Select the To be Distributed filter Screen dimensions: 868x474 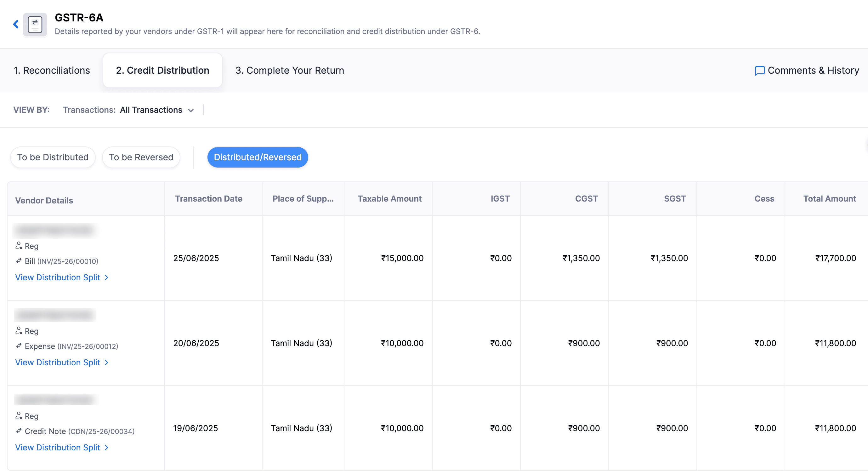(x=53, y=157)
